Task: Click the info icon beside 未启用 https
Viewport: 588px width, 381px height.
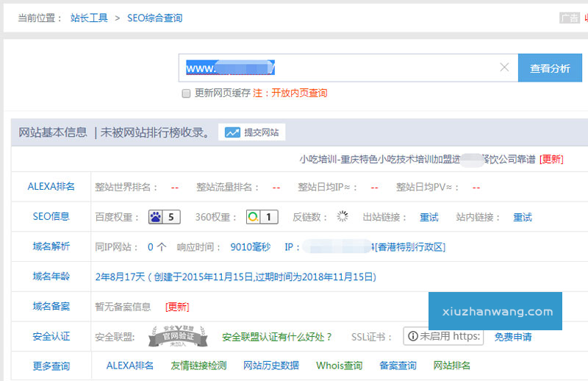Action: (412, 337)
